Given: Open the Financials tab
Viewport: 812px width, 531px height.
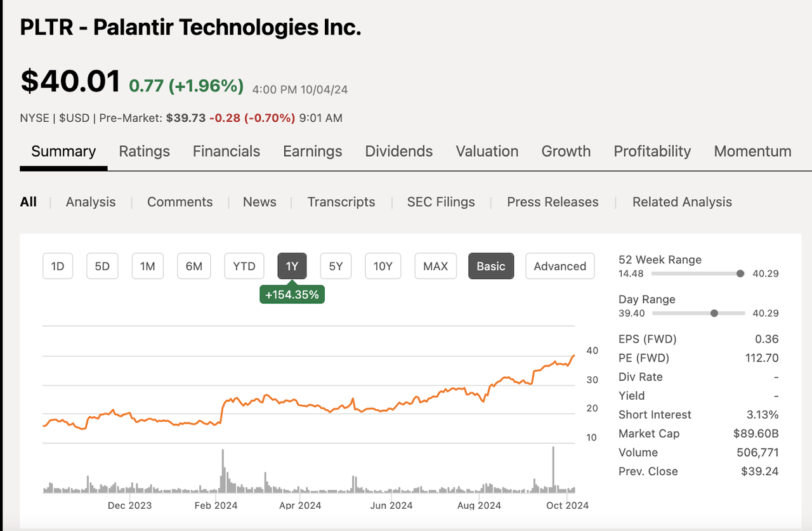Looking at the screenshot, I should click(x=226, y=152).
